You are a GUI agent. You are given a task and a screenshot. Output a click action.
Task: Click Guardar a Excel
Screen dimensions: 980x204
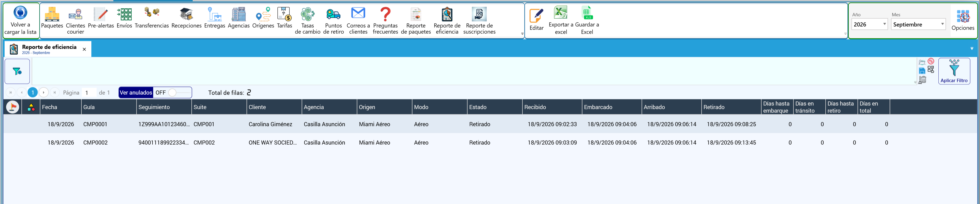(587, 20)
